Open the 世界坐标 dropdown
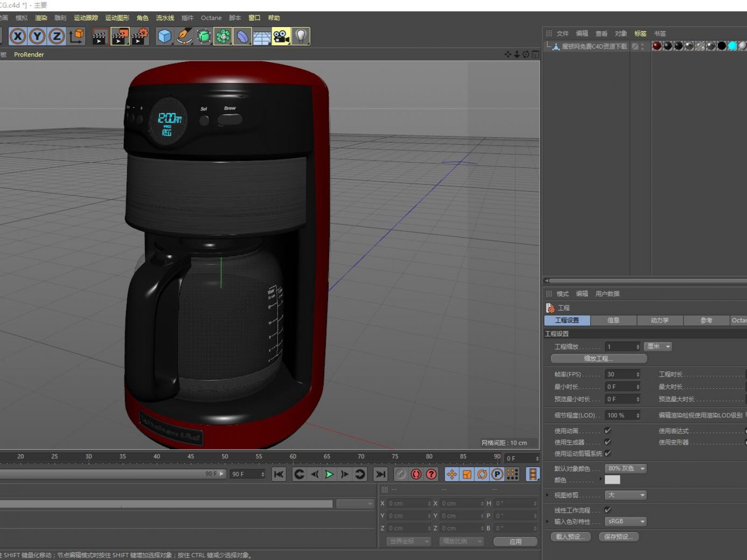The image size is (747, 560). 408,541
